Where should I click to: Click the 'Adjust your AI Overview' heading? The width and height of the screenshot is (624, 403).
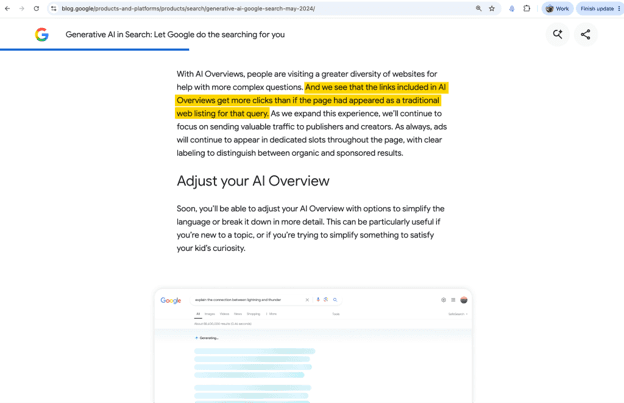(x=253, y=181)
